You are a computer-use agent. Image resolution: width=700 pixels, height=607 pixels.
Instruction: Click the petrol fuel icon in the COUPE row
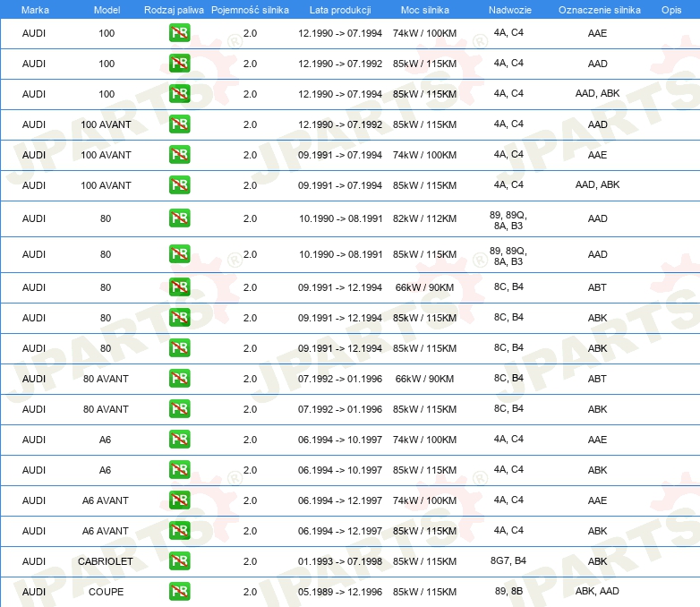point(179,592)
